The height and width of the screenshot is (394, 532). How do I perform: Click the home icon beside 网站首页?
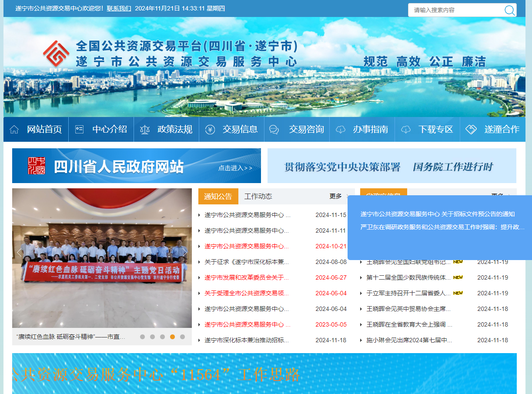click(x=14, y=130)
